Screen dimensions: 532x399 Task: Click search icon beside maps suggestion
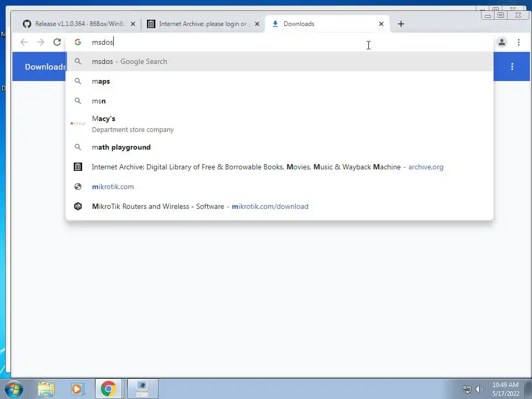78,81
